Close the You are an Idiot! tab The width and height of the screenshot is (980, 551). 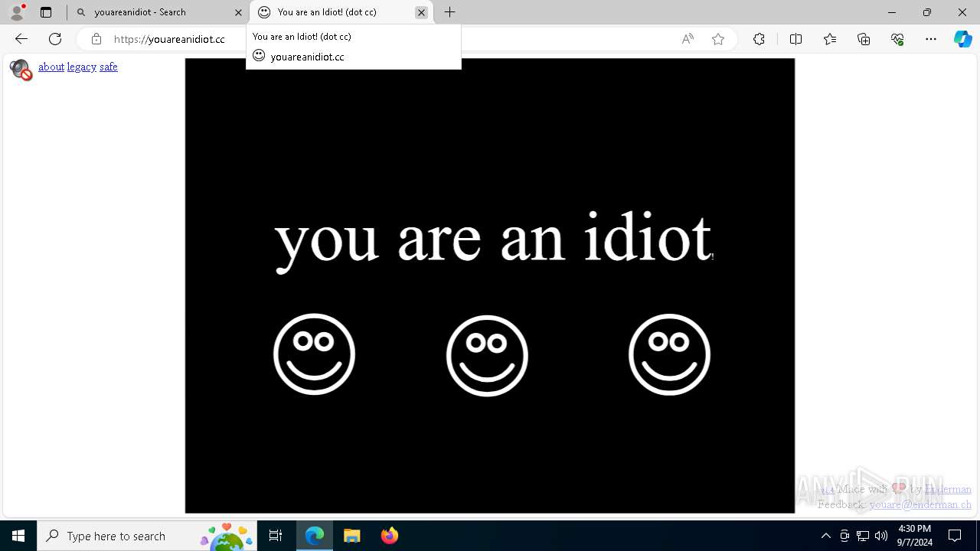coord(421,12)
